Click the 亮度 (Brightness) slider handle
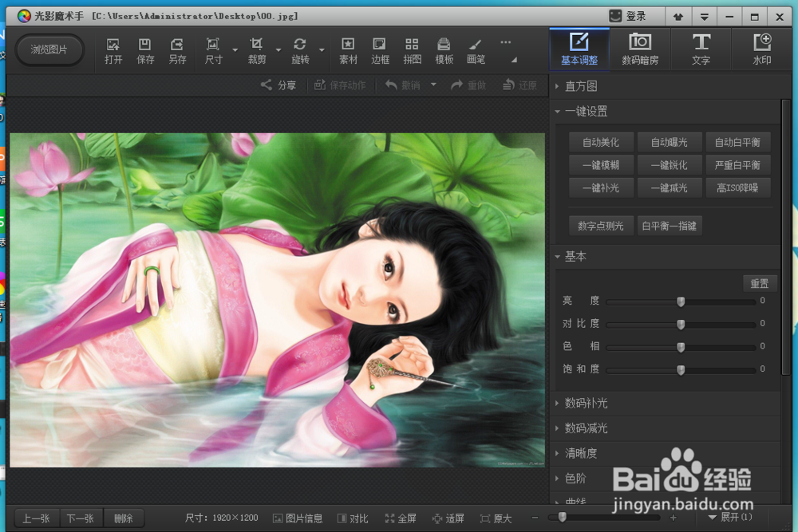Image resolution: width=798 pixels, height=532 pixels. click(681, 301)
